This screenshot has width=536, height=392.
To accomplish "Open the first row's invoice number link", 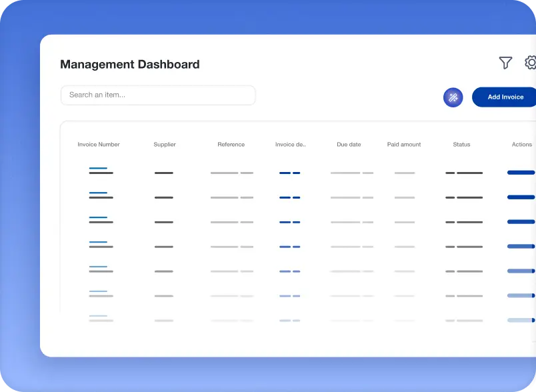I will [x=99, y=169].
